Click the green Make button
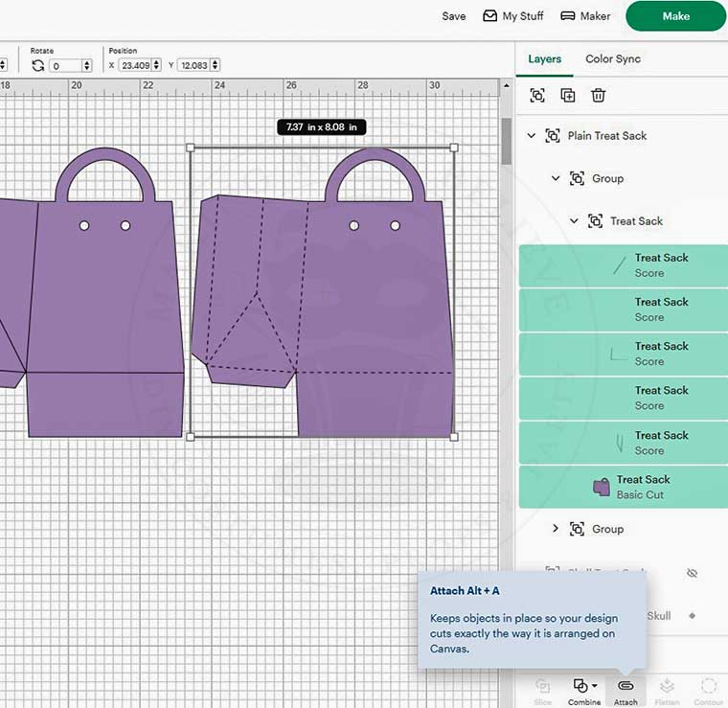The image size is (728, 708). [x=675, y=16]
